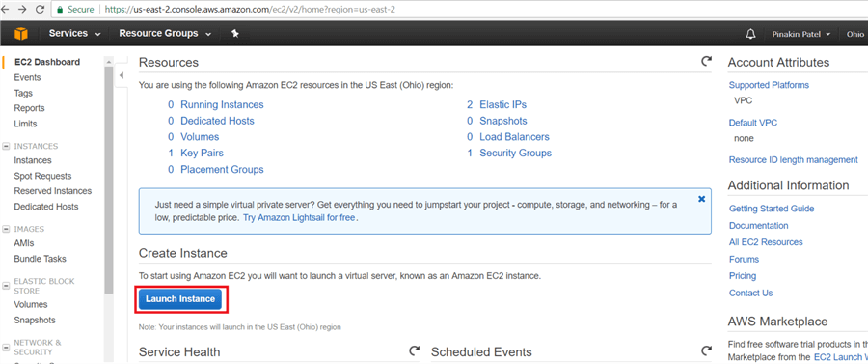Collapse the ELASTIC BLOCK STORE section
This screenshot has width=868, height=364.
tap(6, 286)
